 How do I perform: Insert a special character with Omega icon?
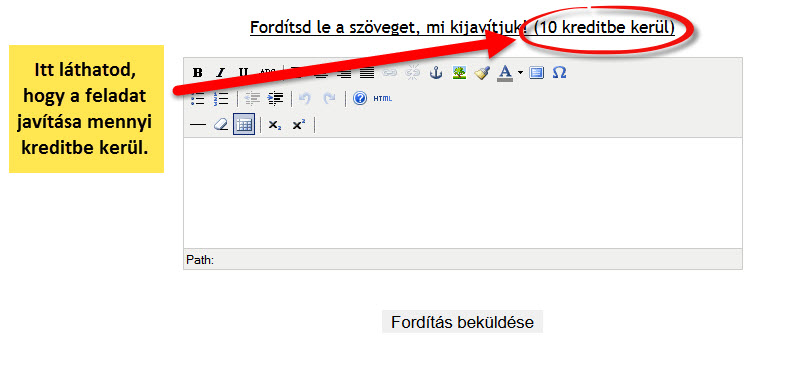(559, 73)
